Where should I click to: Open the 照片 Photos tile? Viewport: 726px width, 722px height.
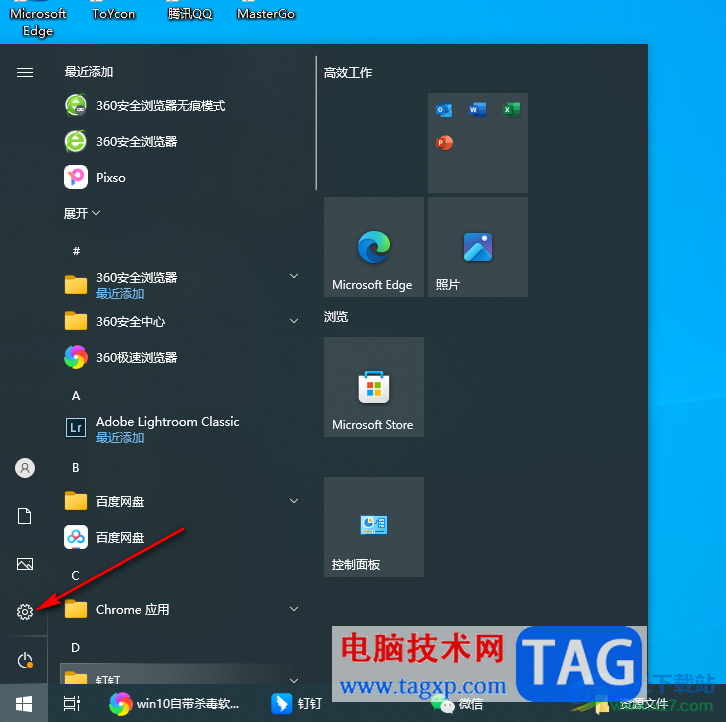point(477,247)
